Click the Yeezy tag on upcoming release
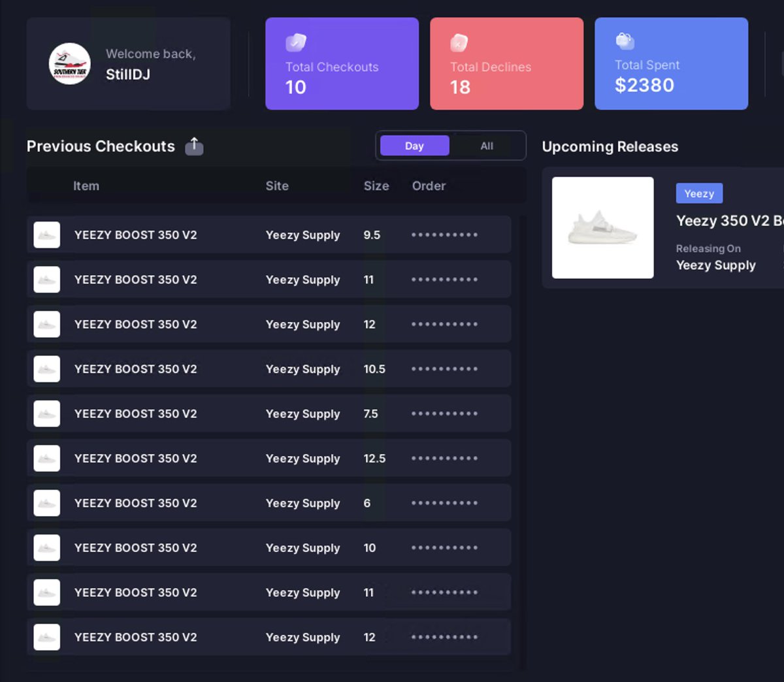The height and width of the screenshot is (682, 784). 699,193
